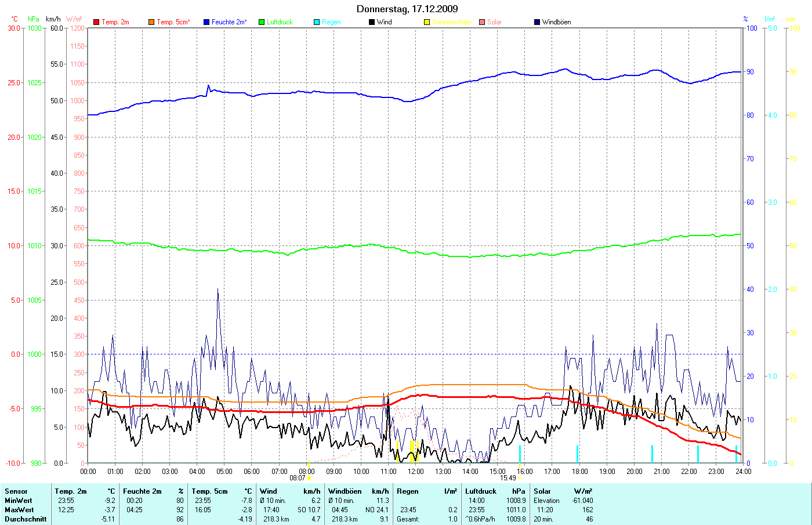Click the black Wind legend square
The height and width of the screenshot is (525, 812).
click(x=372, y=22)
